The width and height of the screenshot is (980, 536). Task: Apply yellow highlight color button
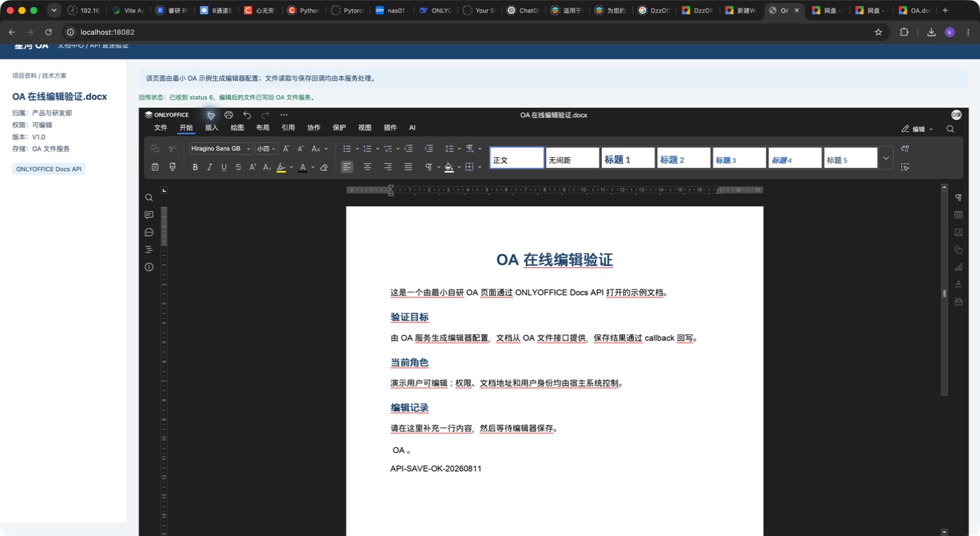281,167
